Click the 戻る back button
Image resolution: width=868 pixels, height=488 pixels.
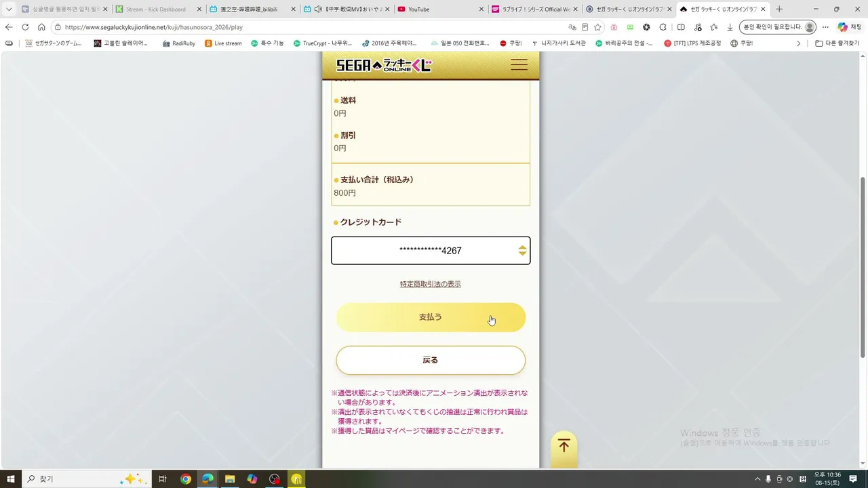[431, 361]
